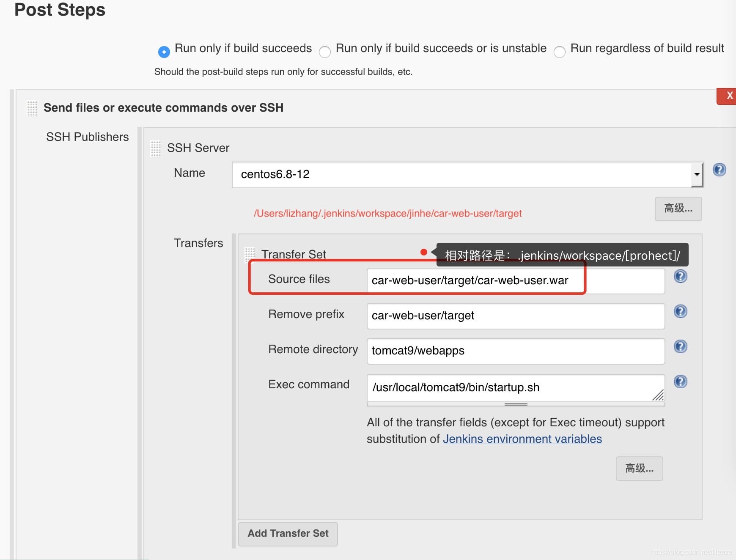Click drag handle beside Transfer Set
Screen dimensions: 736x560
[x=250, y=254]
